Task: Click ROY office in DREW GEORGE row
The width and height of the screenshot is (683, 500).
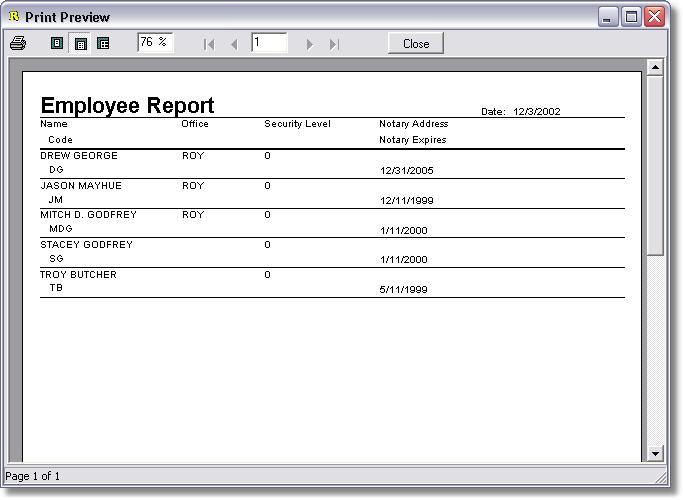Action: click(193, 155)
